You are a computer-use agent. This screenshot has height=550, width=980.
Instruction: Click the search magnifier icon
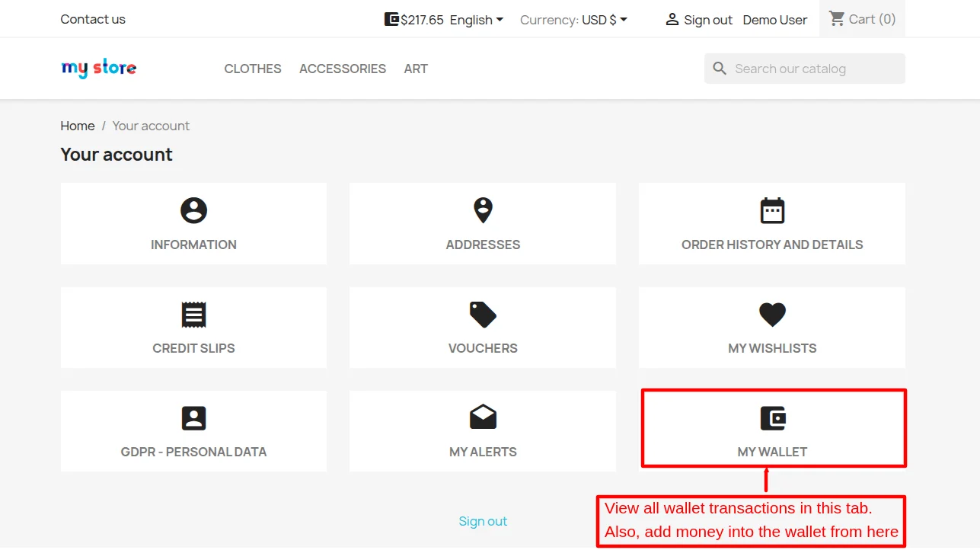[x=719, y=68]
